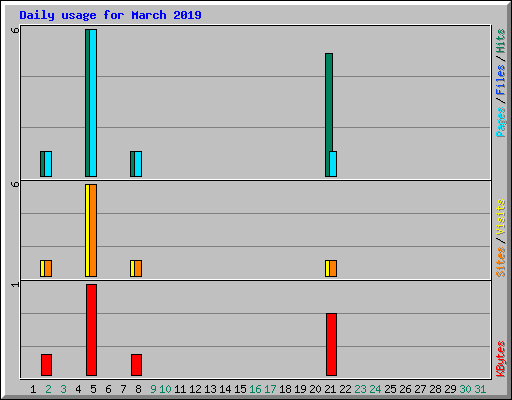512x400 pixels.
Task: Click the tall cyan bar for day 5
Action: (93, 103)
